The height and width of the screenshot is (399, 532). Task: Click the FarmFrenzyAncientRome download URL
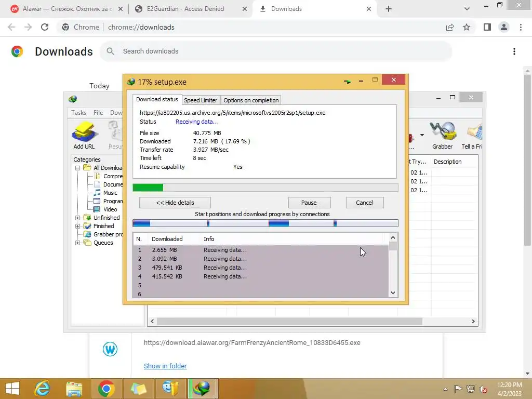point(252,343)
